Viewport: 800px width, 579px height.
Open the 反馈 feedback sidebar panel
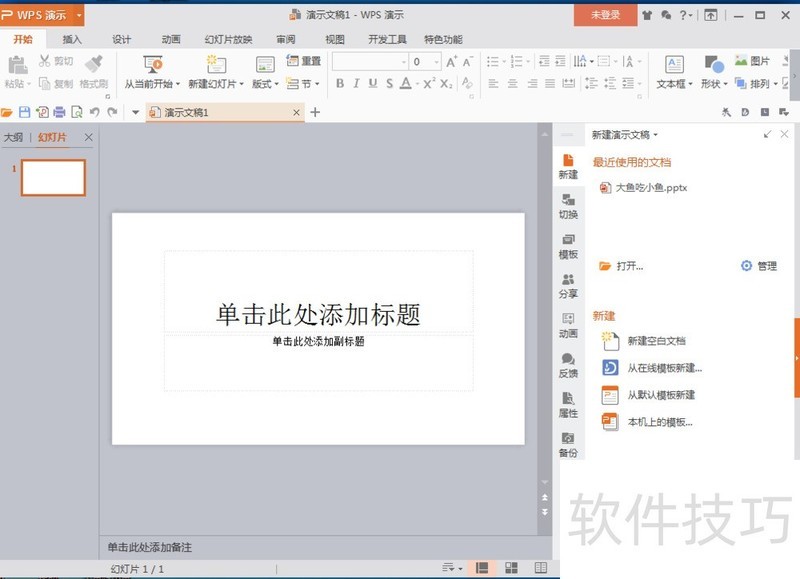(568, 366)
